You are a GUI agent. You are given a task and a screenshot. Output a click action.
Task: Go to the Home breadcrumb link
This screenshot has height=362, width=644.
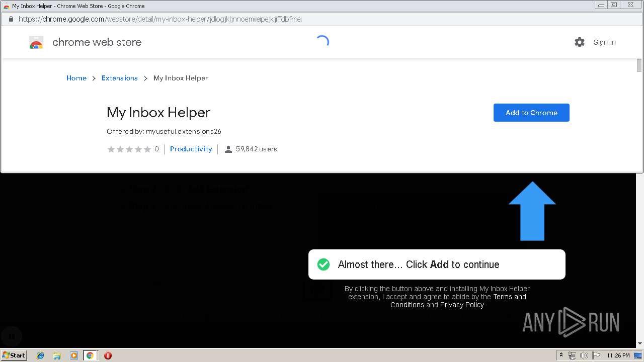(76, 78)
